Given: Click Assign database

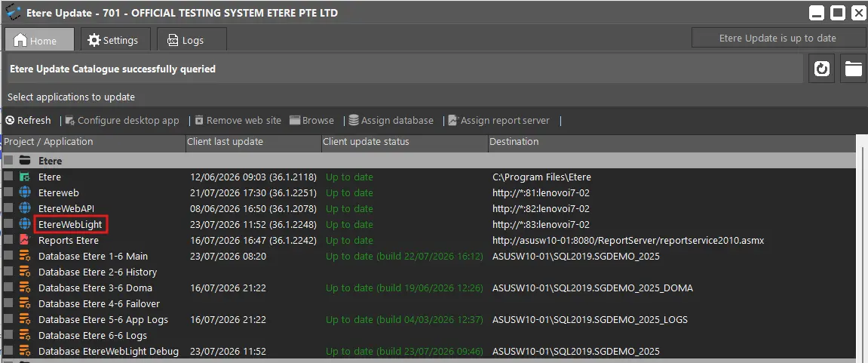Looking at the screenshot, I should [x=391, y=120].
